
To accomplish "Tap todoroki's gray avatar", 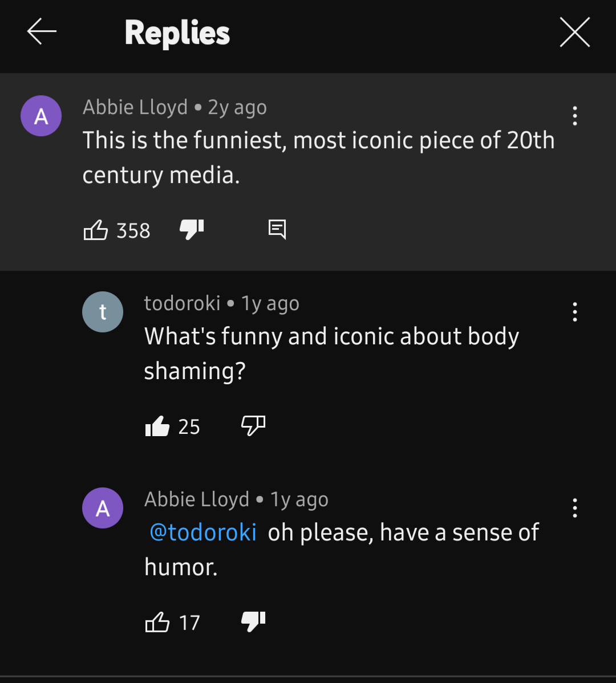I will (x=103, y=311).
